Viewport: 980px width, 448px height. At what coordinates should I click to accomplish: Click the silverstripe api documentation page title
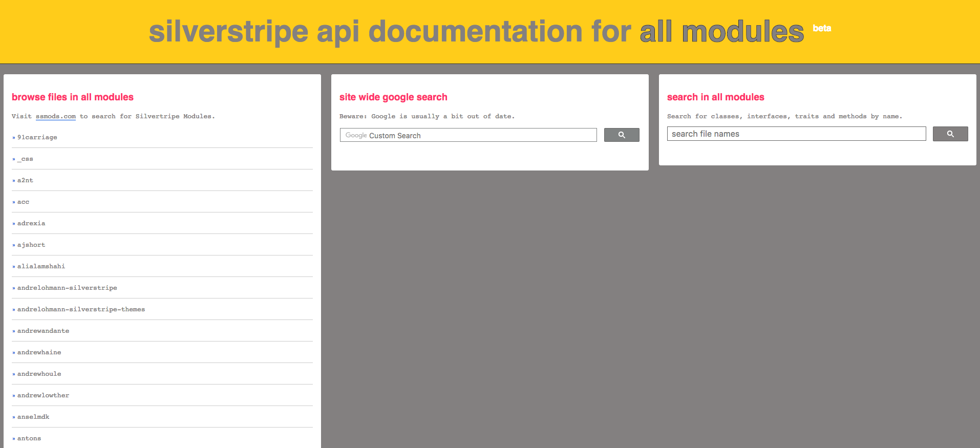[x=476, y=32]
